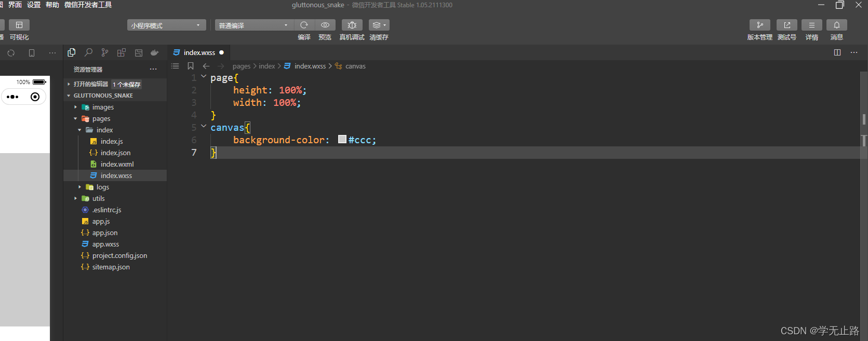
Task: Open the source control branch icon
Action: point(105,52)
